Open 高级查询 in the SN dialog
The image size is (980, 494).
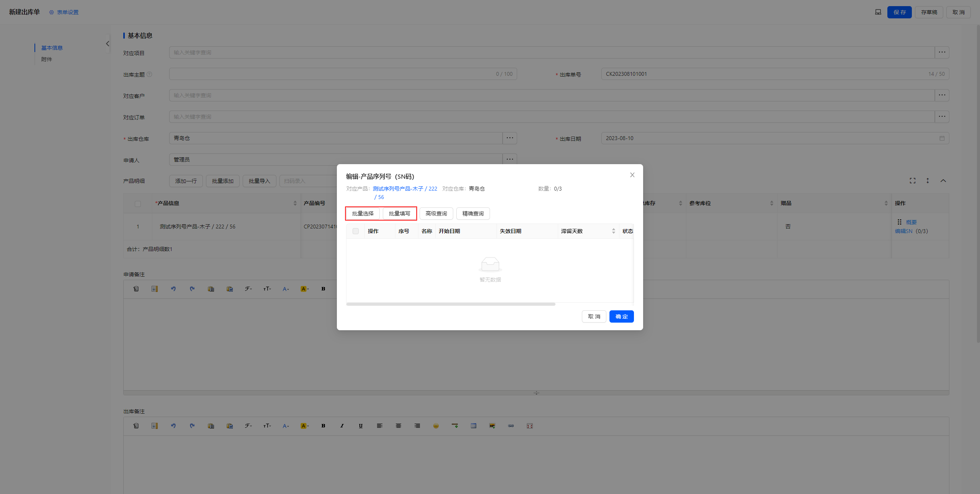click(x=436, y=214)
